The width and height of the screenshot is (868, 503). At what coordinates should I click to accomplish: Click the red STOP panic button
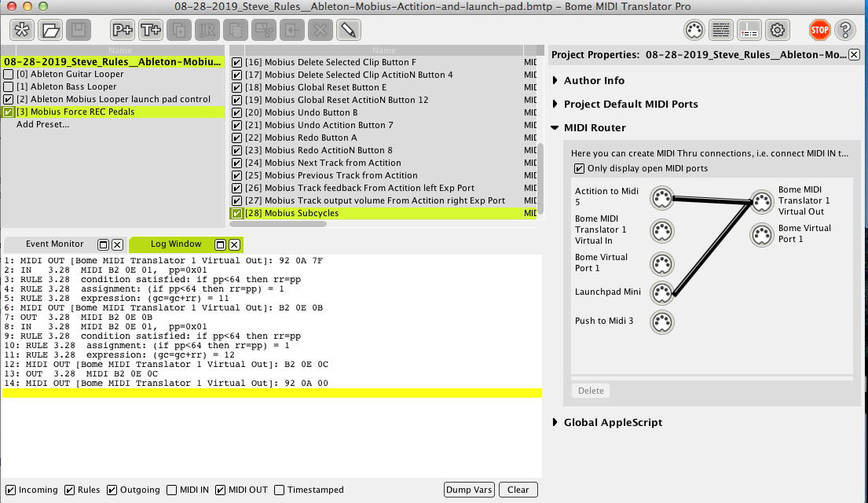tap(819, 30)
